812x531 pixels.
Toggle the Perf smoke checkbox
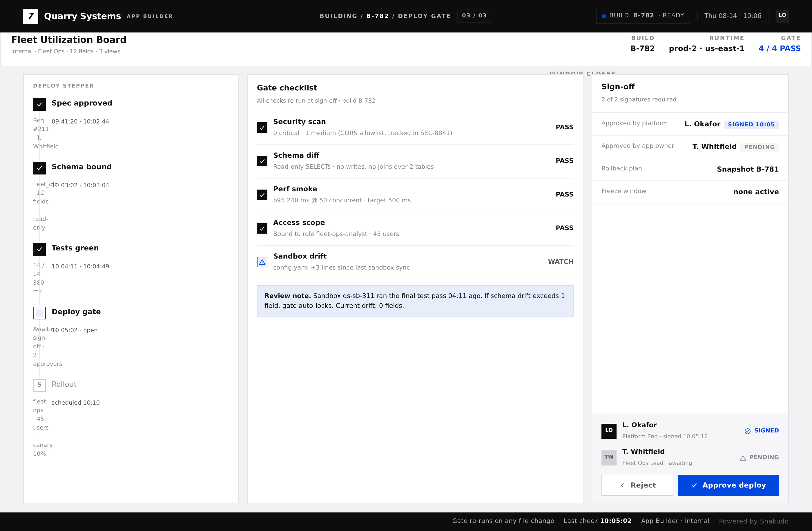pyautogui.click(x=262, y=195)
